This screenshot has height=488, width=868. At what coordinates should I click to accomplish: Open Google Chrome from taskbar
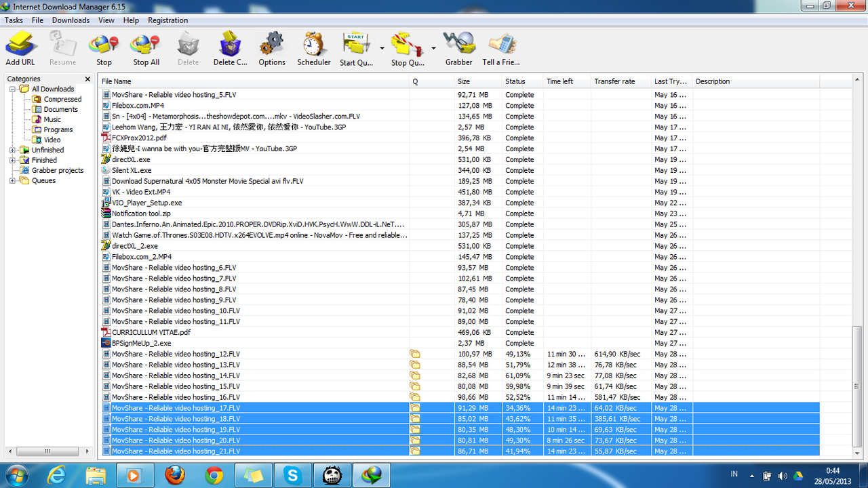214,476
